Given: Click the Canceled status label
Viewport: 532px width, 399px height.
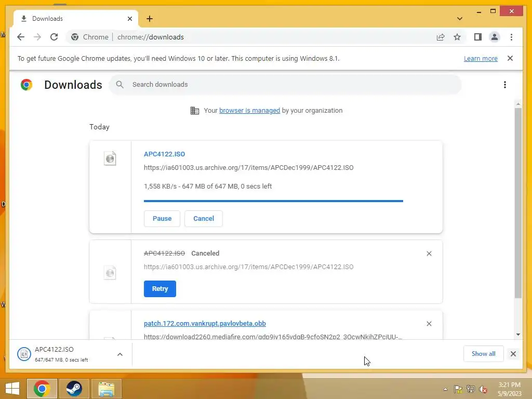Looking at the screenshot, I should 205,254.
